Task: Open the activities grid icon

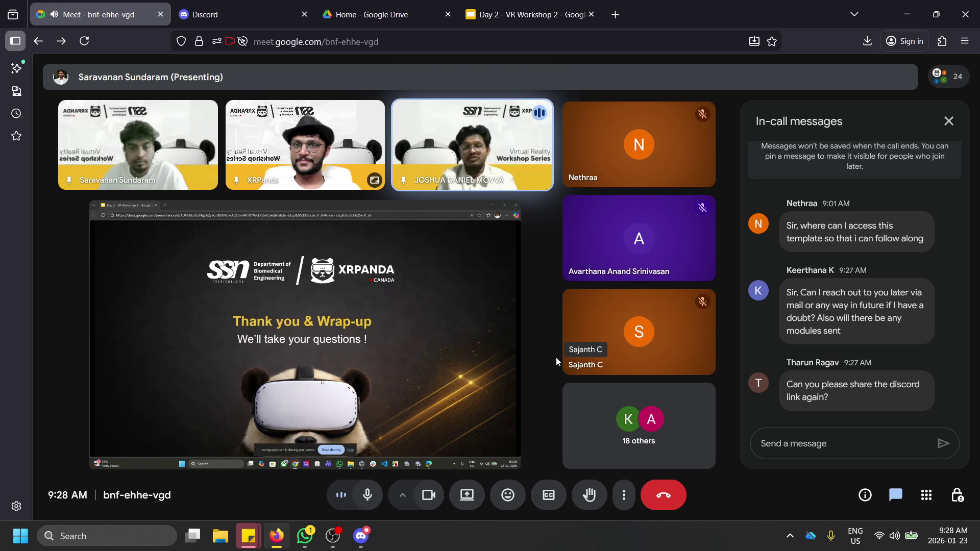Action: click(x=926, y=495)
